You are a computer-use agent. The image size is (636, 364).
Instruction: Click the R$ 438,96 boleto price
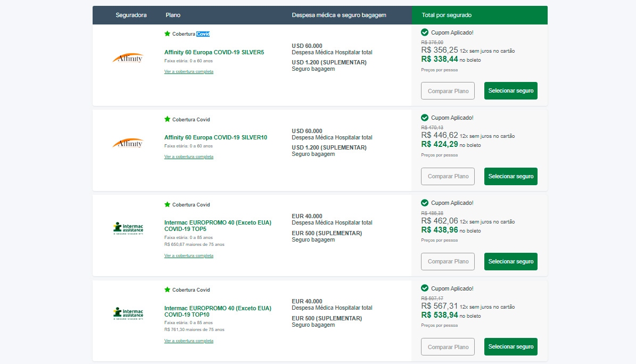439,230
